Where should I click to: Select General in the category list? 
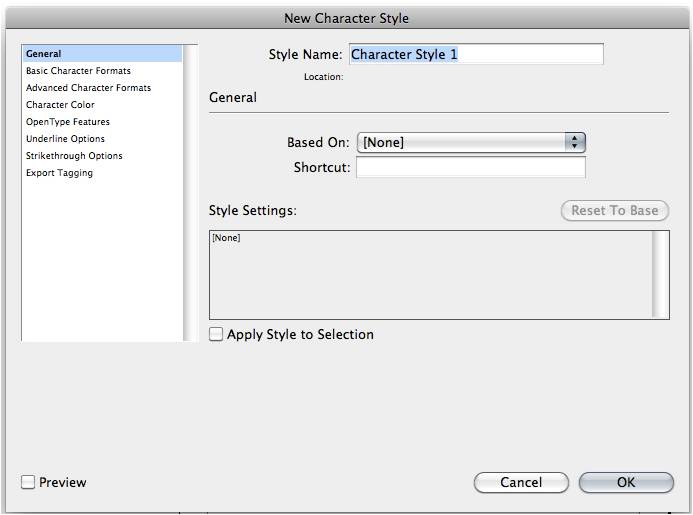pos(102,54)
